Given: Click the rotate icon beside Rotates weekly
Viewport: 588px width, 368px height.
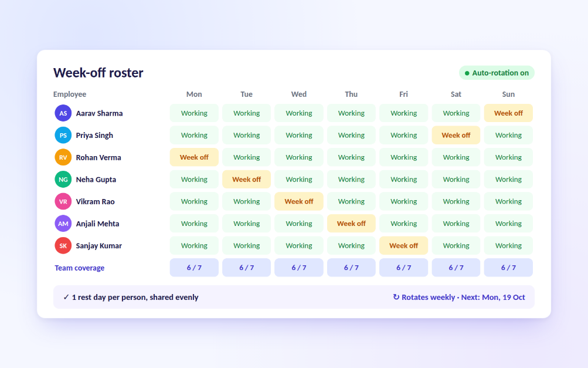Looking at the screenshot, I should pos(396,297).
